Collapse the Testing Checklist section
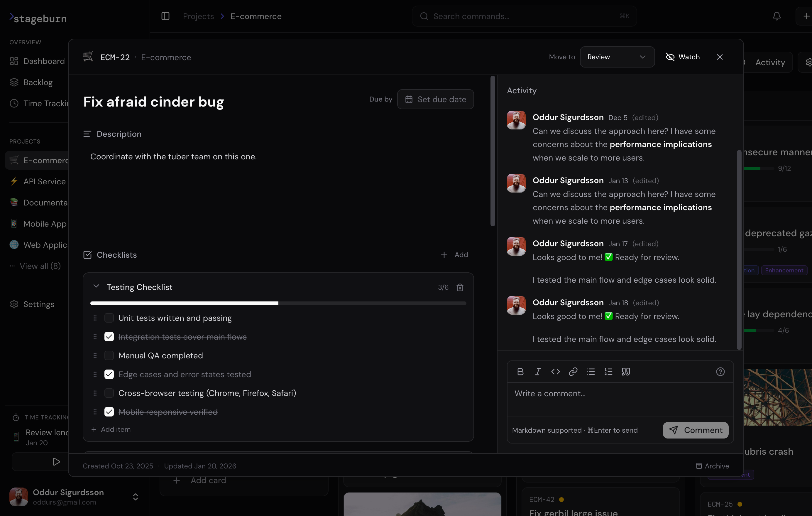Viewport: 812px width, 516px height. pos(96,286)
